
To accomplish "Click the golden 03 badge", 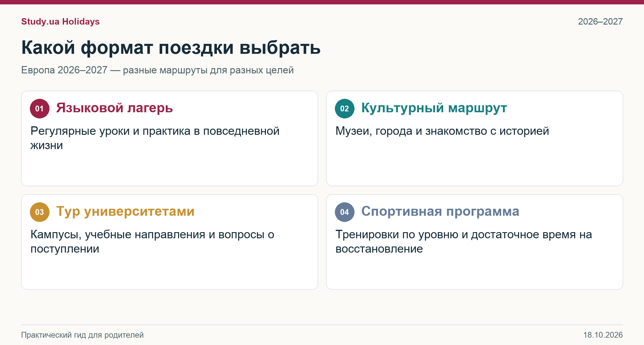I will point(40,212).
